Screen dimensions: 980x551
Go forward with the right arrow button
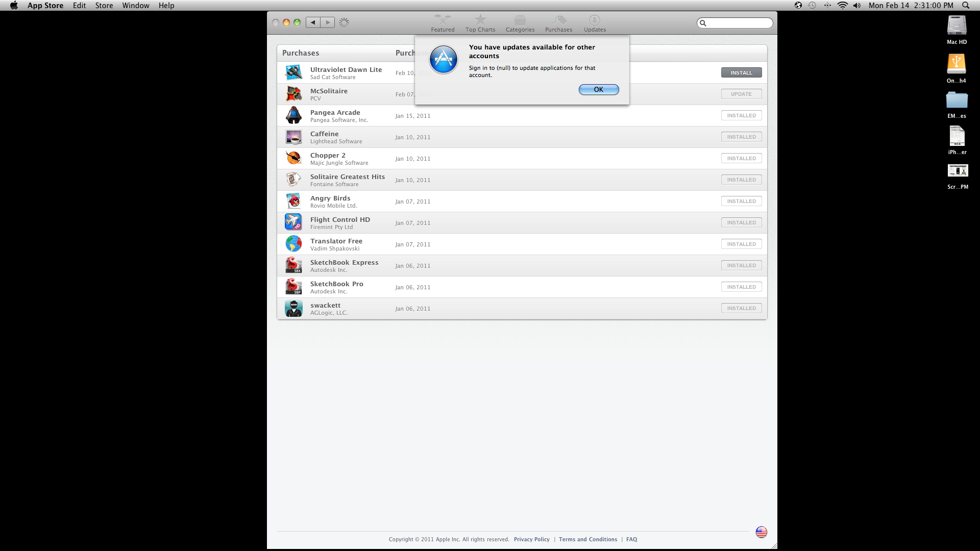(x=328, y=22)
